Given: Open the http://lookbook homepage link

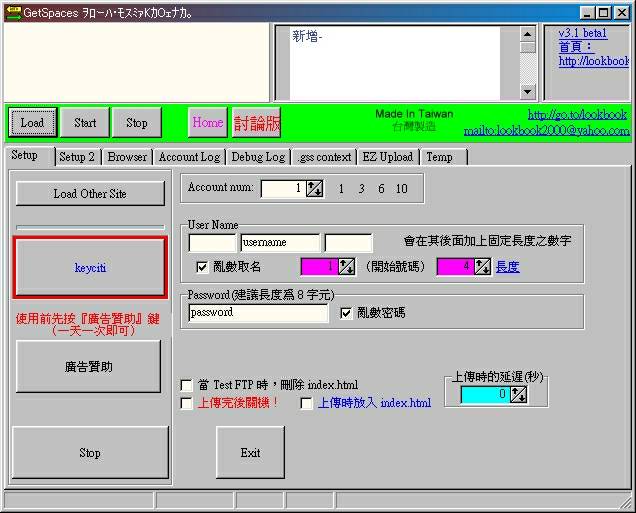Looking at the screenshot, I should 594,61.
